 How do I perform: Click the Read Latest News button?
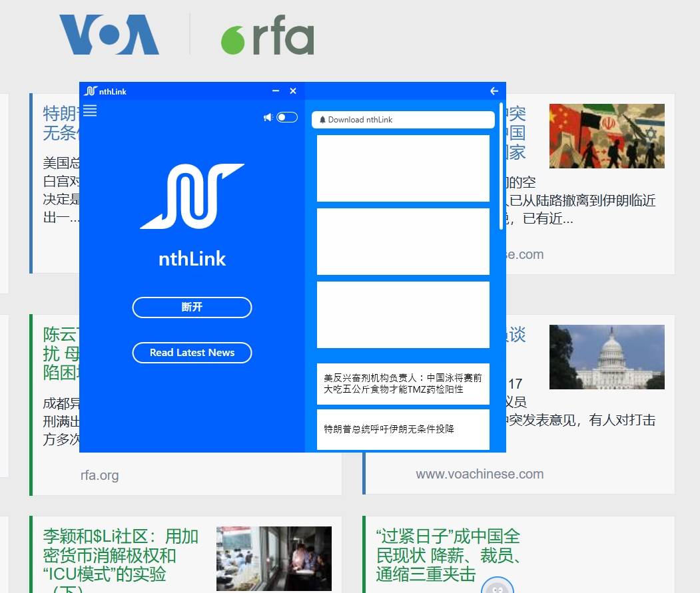coord(192,353)
